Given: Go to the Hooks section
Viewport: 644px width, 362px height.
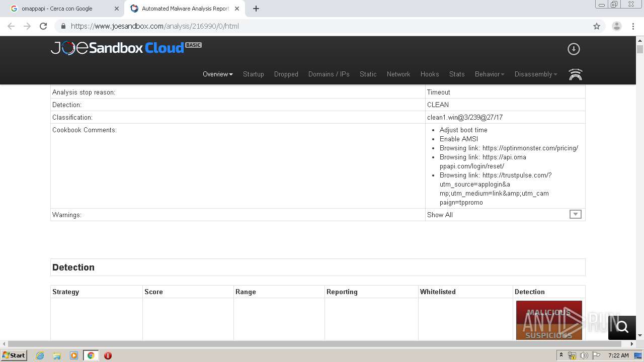Looking at the screenshot, I should 430,74.
